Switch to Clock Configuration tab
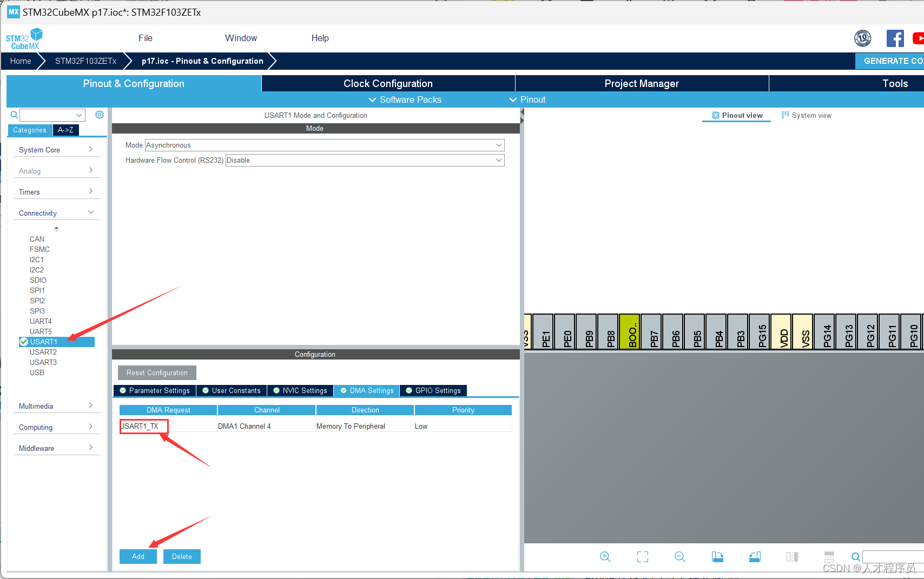Screen dimensions: 924x579 [388, 83]
